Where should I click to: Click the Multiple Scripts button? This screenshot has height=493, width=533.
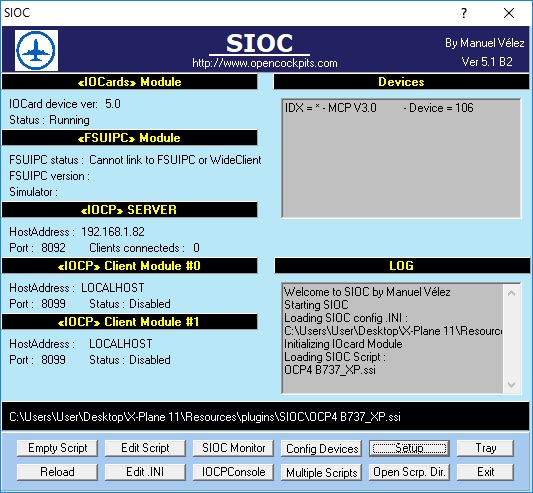322,472
